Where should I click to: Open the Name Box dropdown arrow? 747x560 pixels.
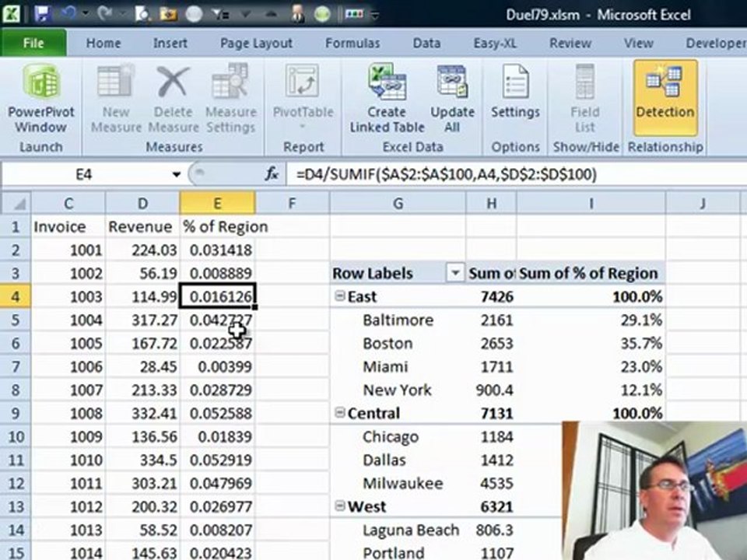coord(177,174)
